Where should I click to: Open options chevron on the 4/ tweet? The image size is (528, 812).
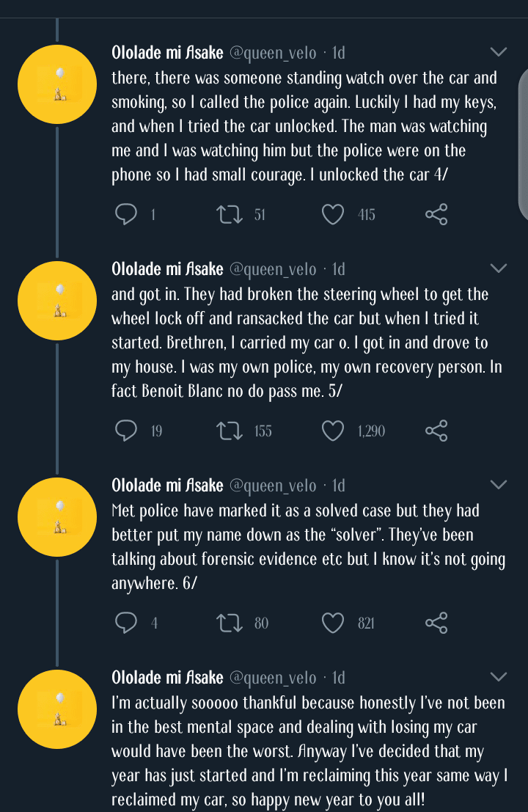(x=498, y=52)
